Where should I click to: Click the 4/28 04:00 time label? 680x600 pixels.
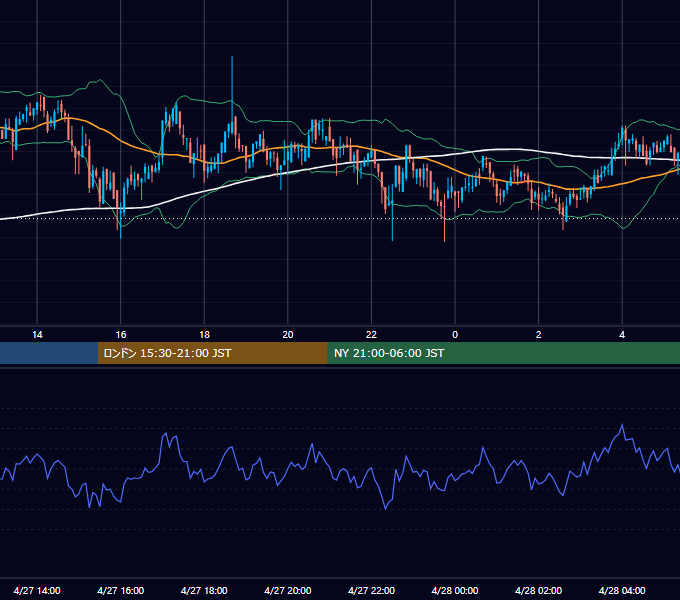(x=622, y=590)
